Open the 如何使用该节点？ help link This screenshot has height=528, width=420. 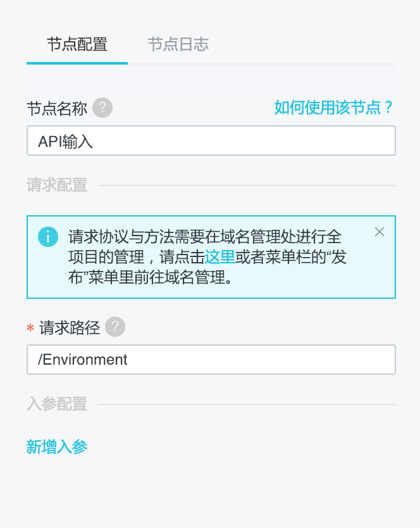[x=334, y=108]
